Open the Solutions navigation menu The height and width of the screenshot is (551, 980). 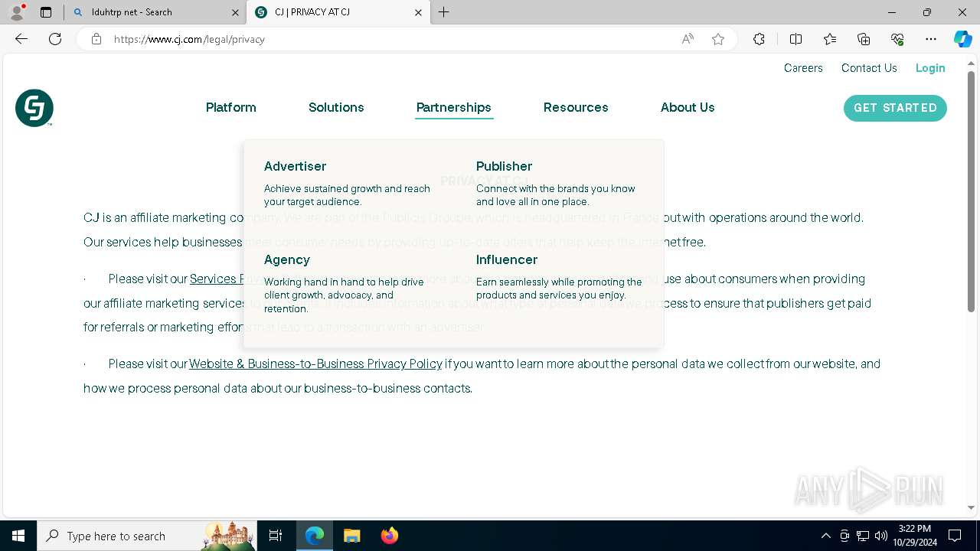point(336,107)
